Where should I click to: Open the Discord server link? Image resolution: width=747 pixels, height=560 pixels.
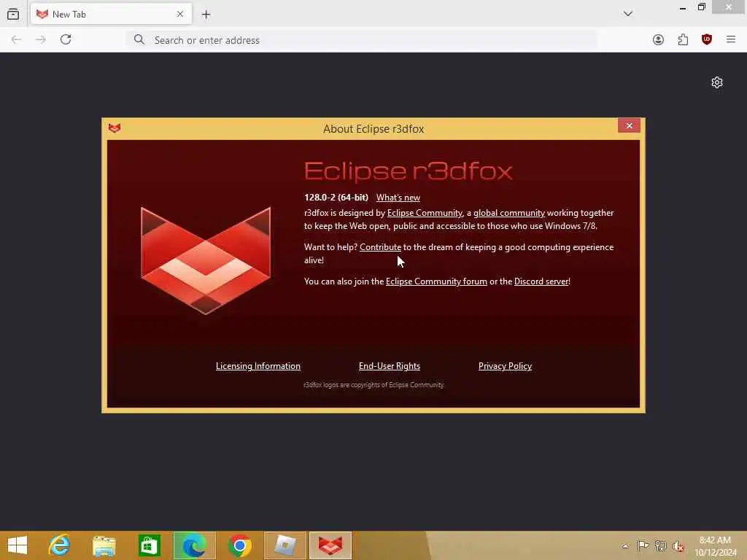click(541, 281)
